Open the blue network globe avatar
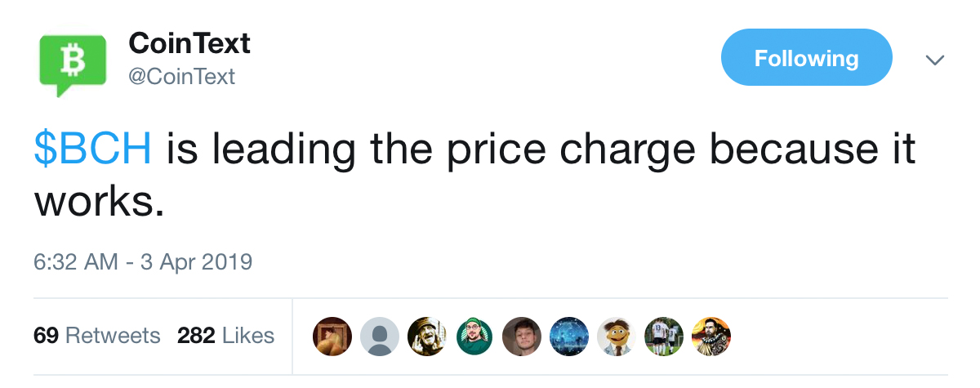This screenshot has height=388, width=980. coord(568,336)
